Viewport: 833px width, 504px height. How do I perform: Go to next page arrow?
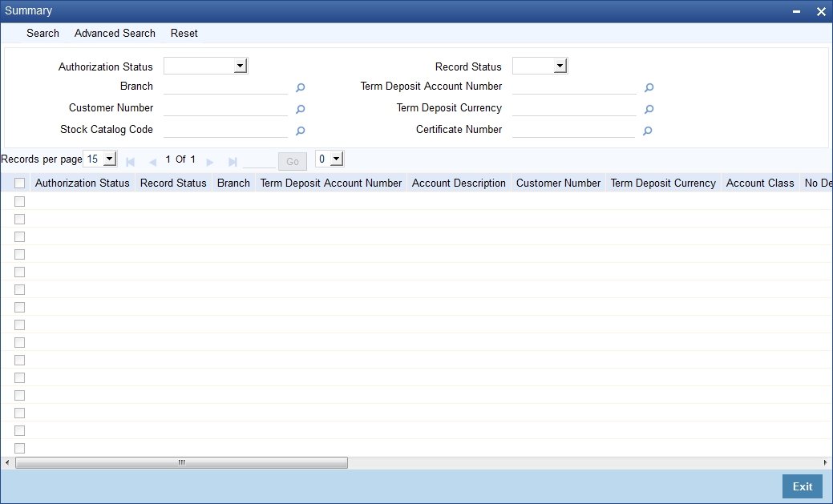click(210, 162)
